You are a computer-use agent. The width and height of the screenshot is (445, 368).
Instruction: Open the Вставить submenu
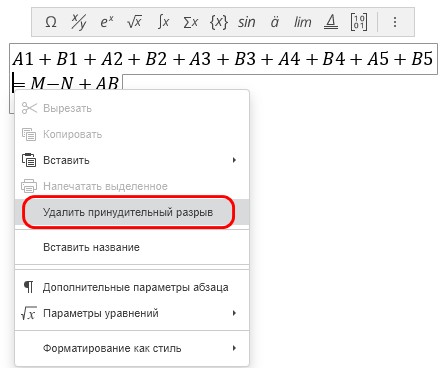[132, 160]
